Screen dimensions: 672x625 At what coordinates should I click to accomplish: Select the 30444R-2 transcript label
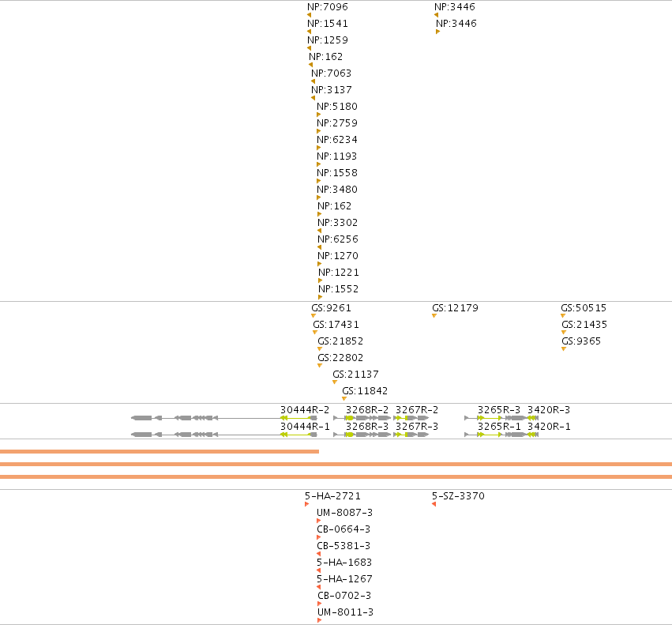(305, 410)
